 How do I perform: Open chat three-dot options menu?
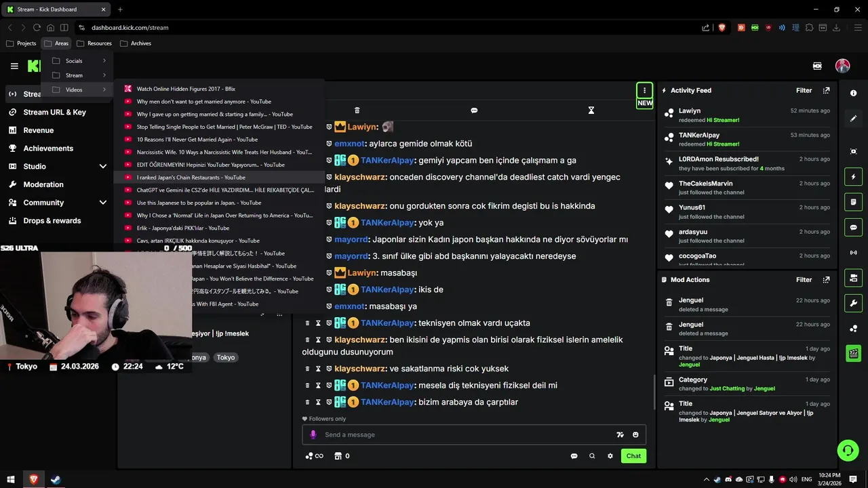click(x=644, y=90)
